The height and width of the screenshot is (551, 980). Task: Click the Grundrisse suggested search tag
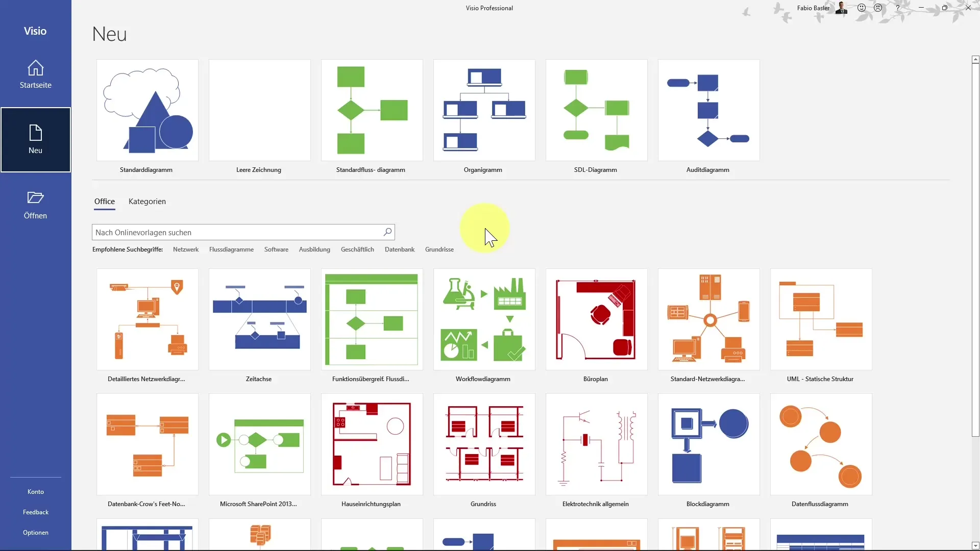[x=439, y=249]
